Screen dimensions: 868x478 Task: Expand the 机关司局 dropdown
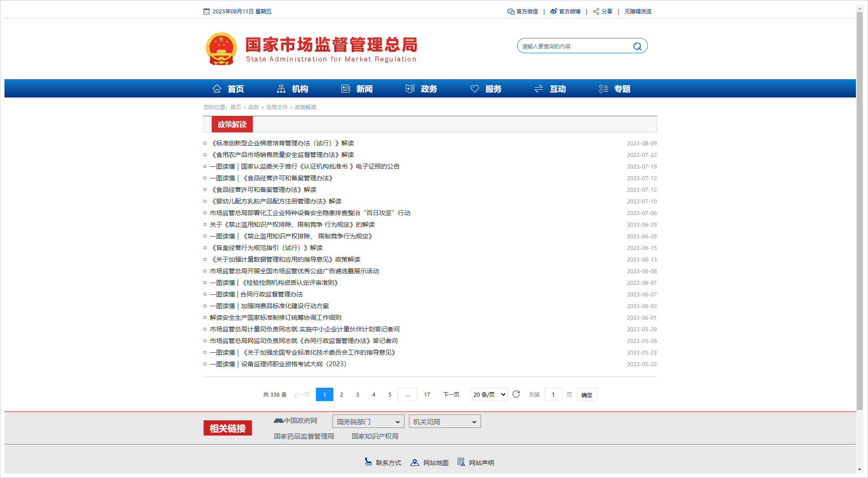[444, 422]
